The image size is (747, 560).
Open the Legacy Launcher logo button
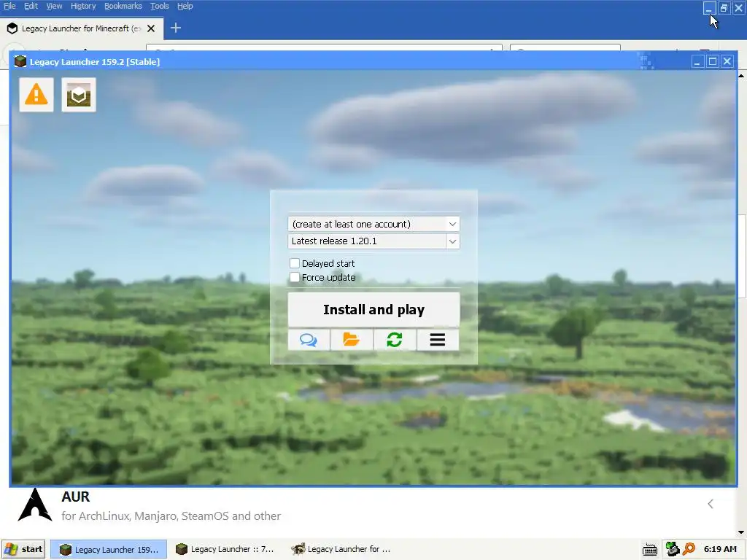point(79,95)
